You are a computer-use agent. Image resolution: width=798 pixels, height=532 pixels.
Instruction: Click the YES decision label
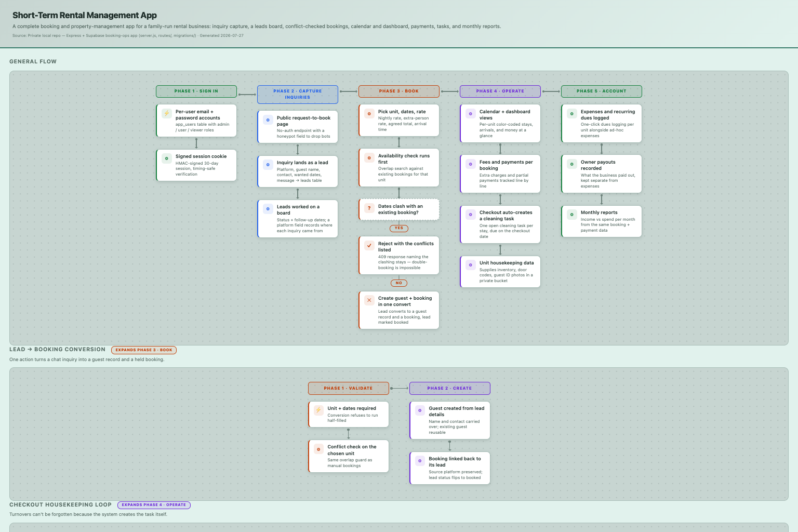click(399, 228)
